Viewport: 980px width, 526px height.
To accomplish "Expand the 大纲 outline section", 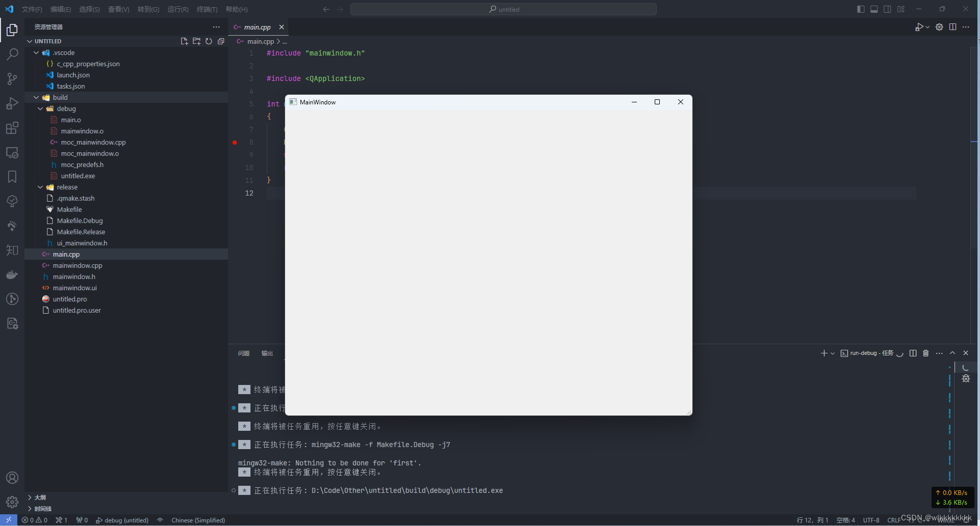I will 40,497.
